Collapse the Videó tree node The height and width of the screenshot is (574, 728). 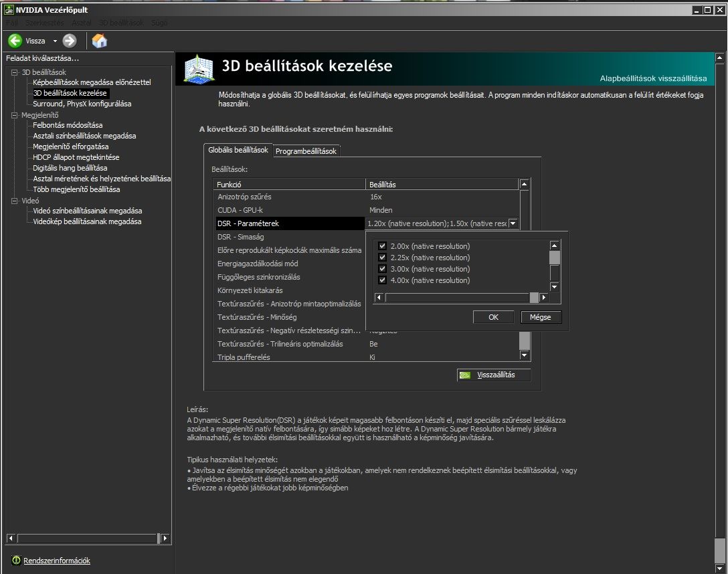pos(15,201)
